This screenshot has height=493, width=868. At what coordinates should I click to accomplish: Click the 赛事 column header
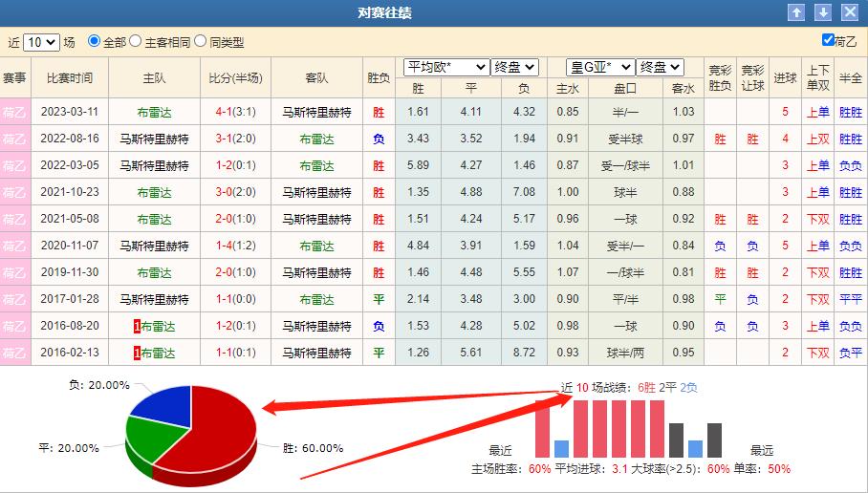coord(15,78)
